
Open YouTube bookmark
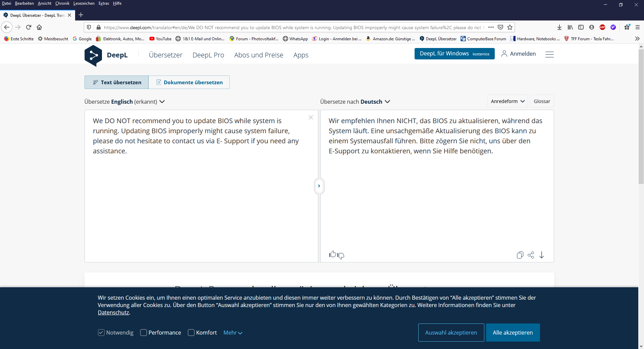tap(160, 39)
